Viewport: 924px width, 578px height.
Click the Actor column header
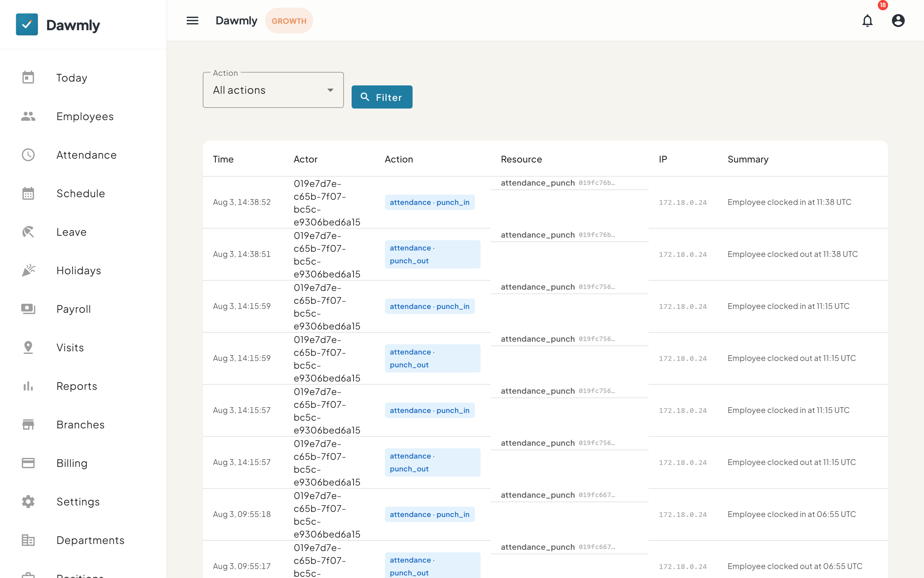305,159
